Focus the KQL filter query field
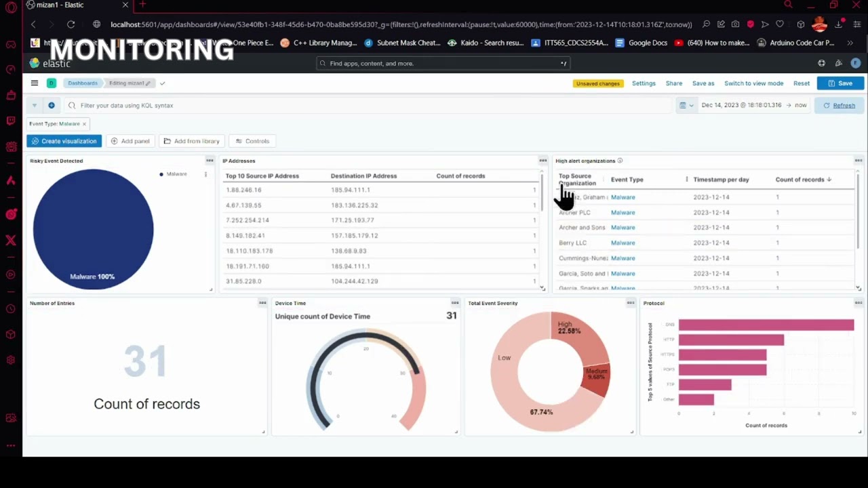The width and height of the screenshot is (868, 488). [369, 105]
